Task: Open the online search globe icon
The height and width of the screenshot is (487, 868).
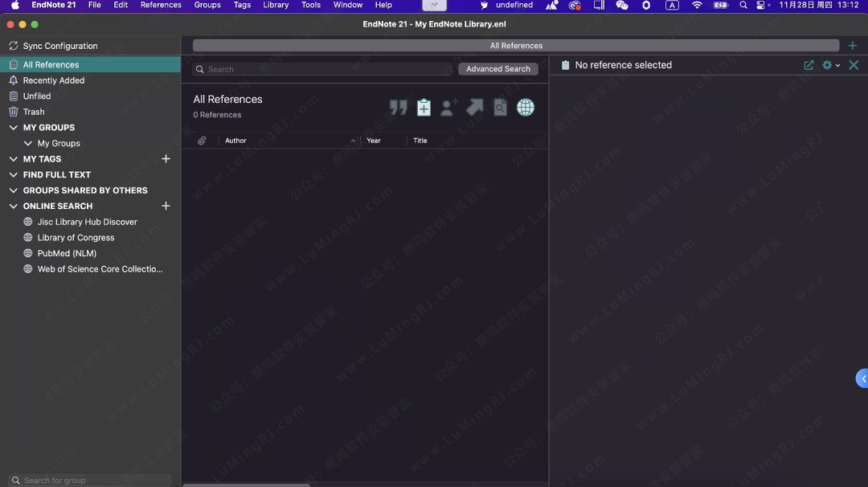Action: (526, 108)
